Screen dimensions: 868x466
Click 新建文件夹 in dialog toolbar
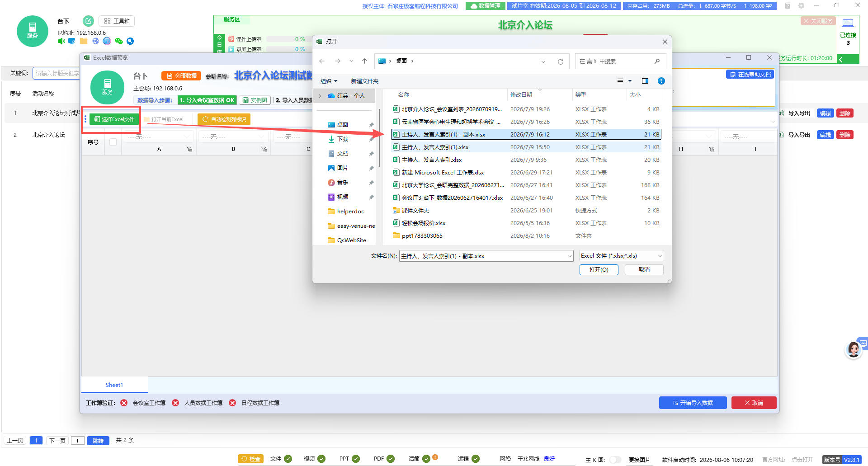(364, 81)
